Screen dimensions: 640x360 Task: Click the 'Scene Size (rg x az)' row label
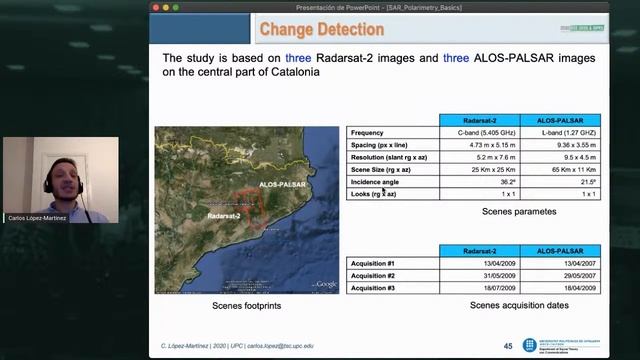pyautogui.click(x=380, y=169)
